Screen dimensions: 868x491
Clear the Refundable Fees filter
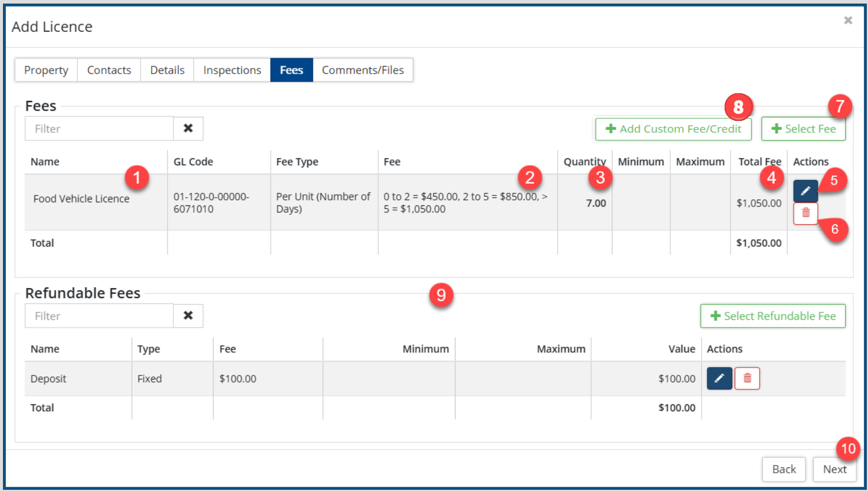[x=188, y=316]
